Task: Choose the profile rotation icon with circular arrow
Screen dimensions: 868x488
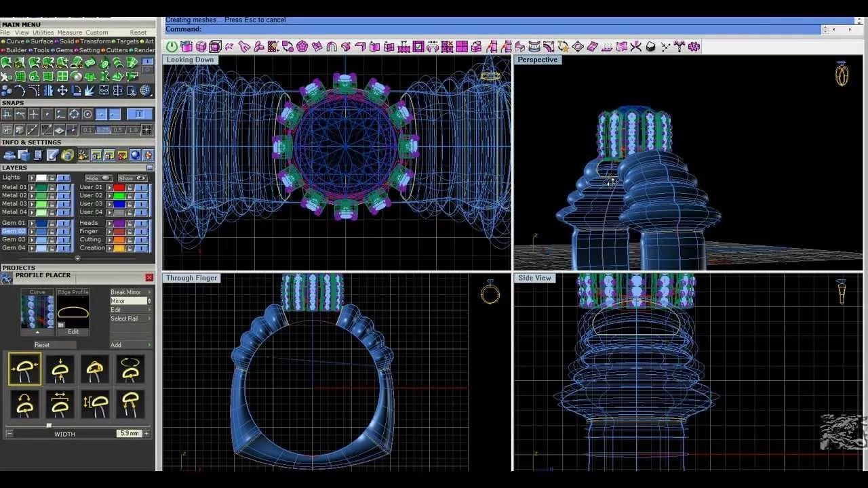Action: [x=130, y=369]
